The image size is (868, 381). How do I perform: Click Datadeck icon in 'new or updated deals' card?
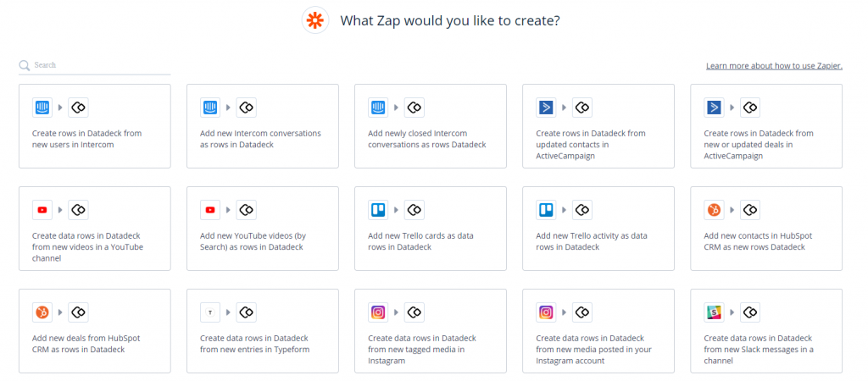pos(750,108)
